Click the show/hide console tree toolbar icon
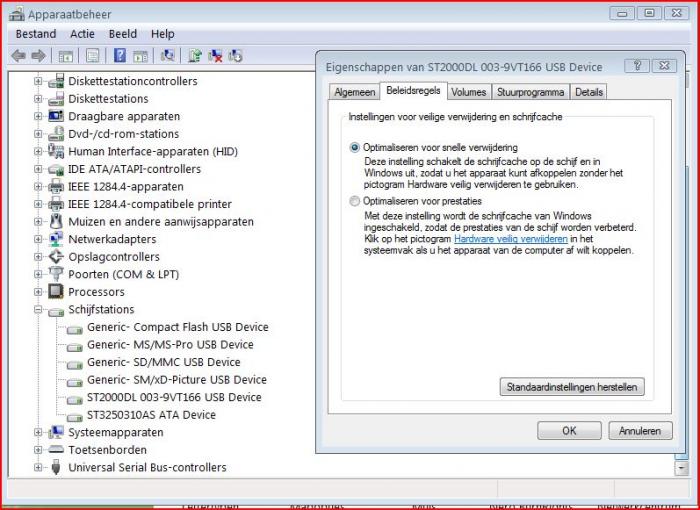 pos(66,56)
